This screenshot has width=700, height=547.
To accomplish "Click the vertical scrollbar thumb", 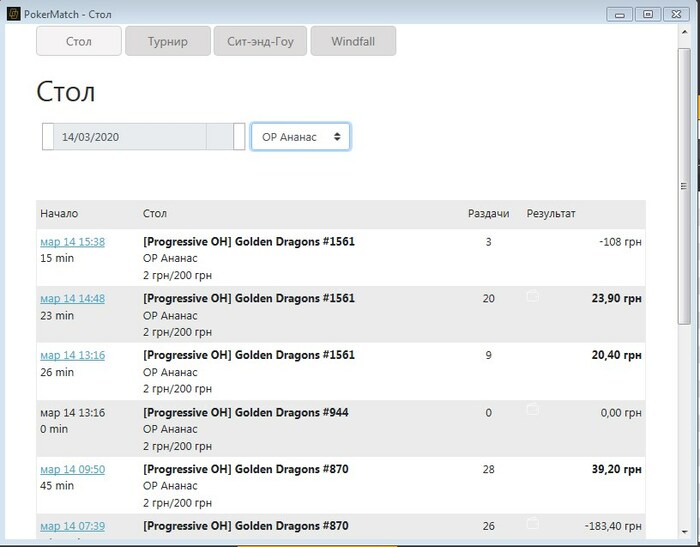I will [x=684, y=186].
